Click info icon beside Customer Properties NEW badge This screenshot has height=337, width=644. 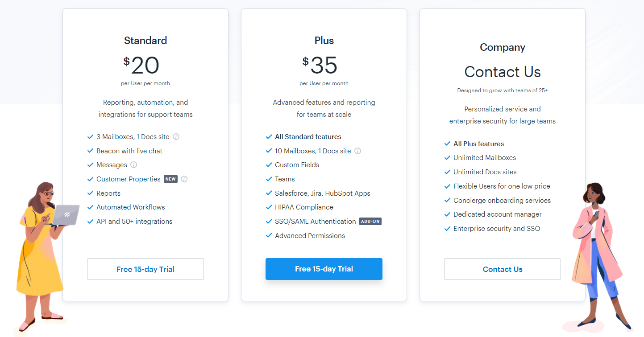tap(184, 179)
